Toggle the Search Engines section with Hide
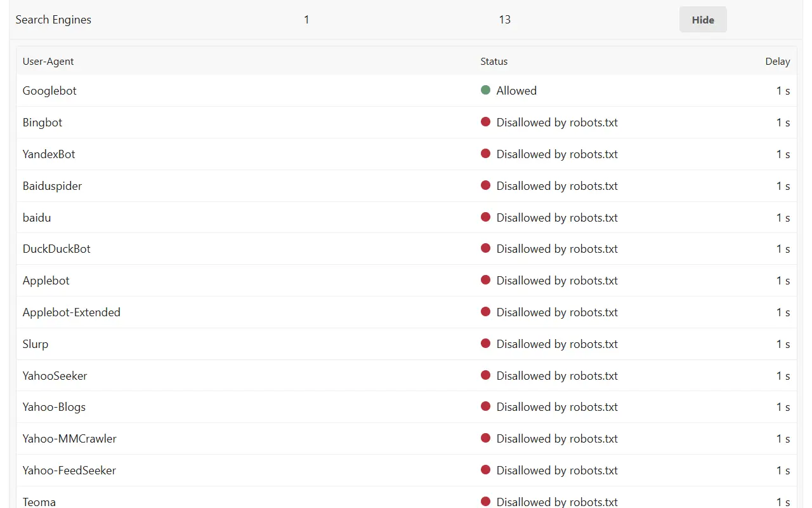The image size is (812, 508). point(703,19)
